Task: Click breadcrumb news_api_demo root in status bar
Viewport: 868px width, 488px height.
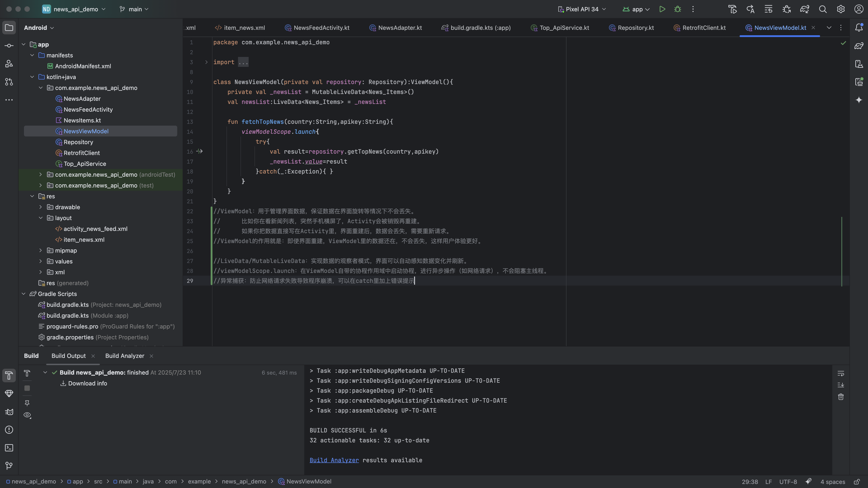Action: click(x=31, y=482)
